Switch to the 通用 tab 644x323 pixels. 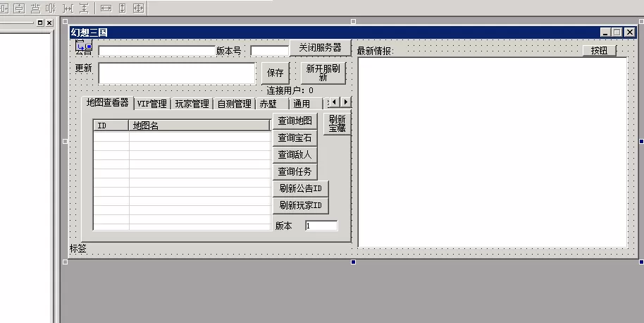pos(306,104)
